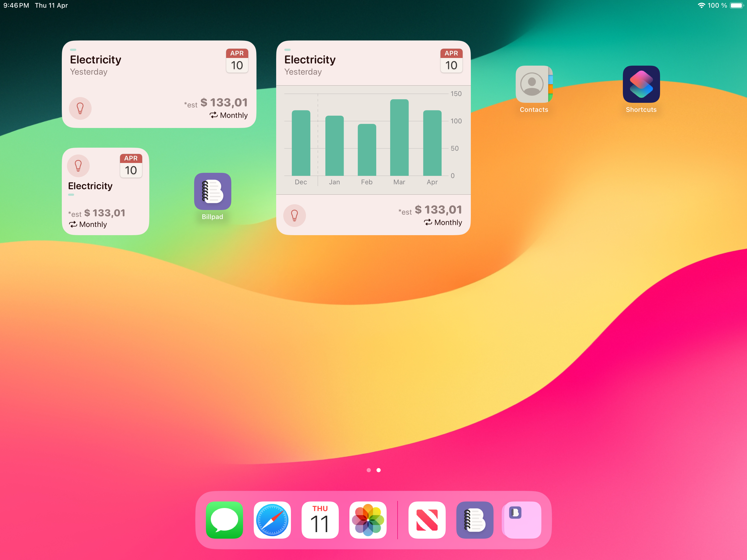Open Messages from the dock

224,520
